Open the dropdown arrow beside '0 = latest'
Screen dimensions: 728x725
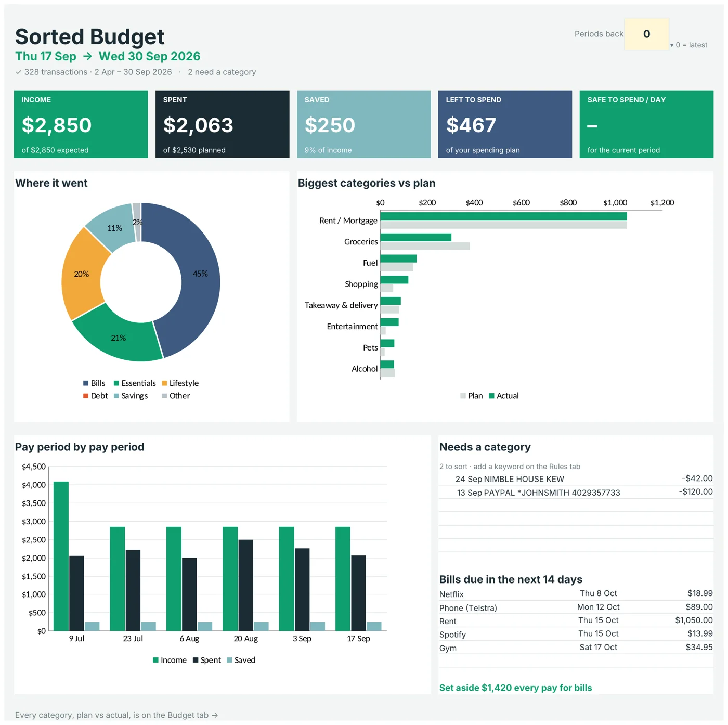[672, 45]
